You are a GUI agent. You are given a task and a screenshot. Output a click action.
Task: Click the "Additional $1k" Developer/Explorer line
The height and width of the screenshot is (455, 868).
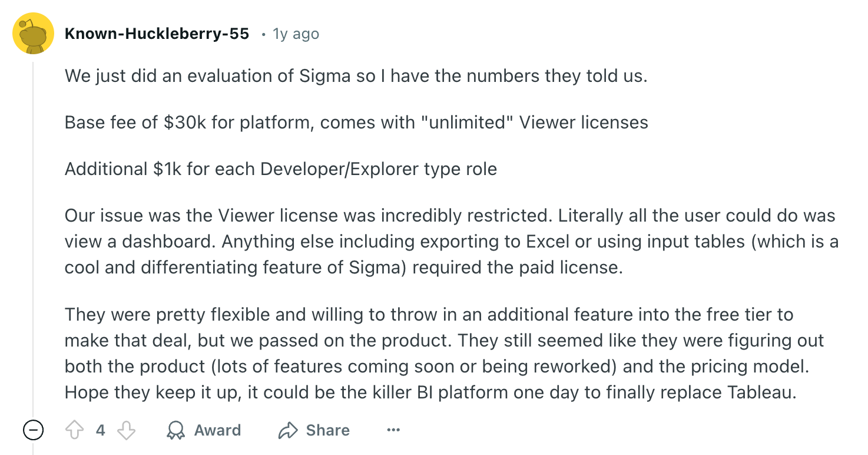pos(280,169)
